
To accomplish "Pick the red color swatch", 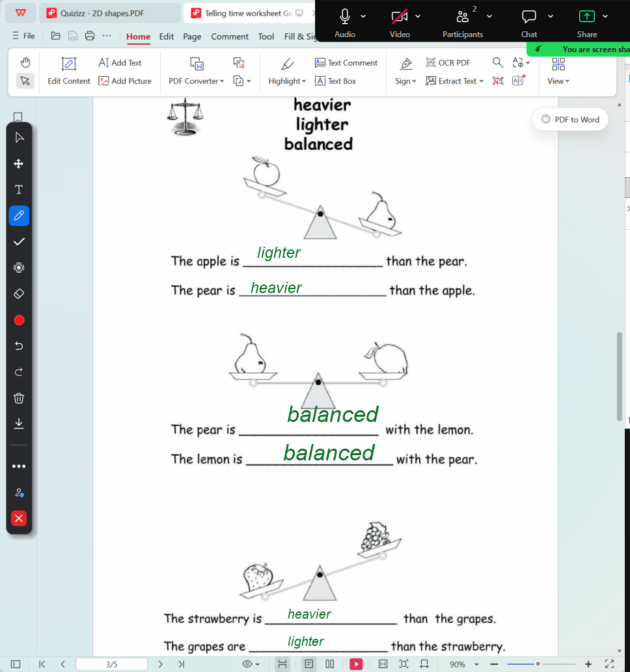I will (x=19, y=320).
